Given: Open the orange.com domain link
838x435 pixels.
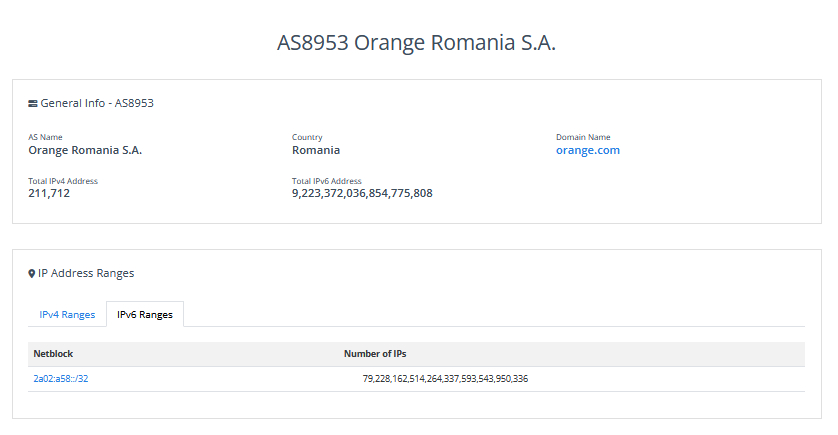Looking at the screenshot, I should 587,150.
